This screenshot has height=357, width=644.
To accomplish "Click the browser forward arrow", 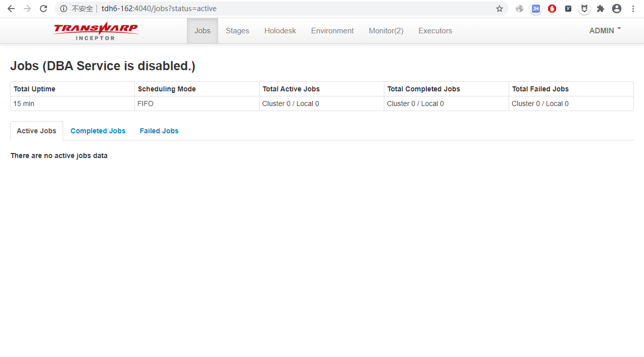I will (x=27, y=9).
